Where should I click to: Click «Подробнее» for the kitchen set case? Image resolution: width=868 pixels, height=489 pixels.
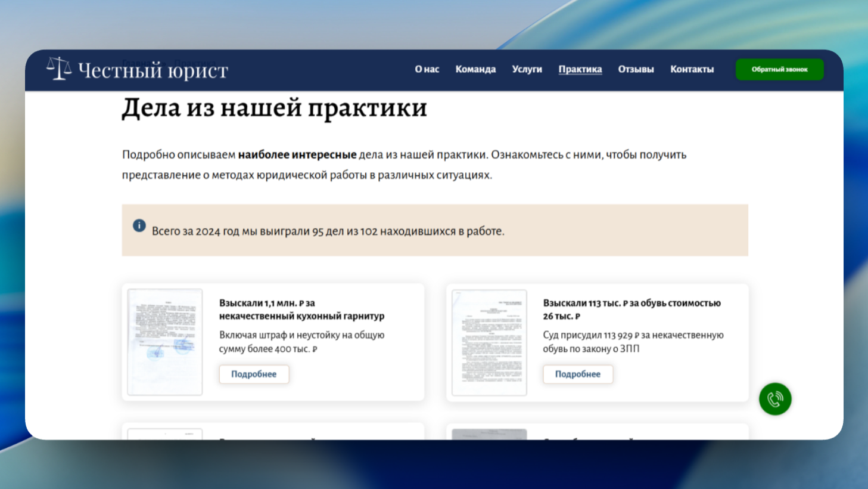tap(254, 374)
